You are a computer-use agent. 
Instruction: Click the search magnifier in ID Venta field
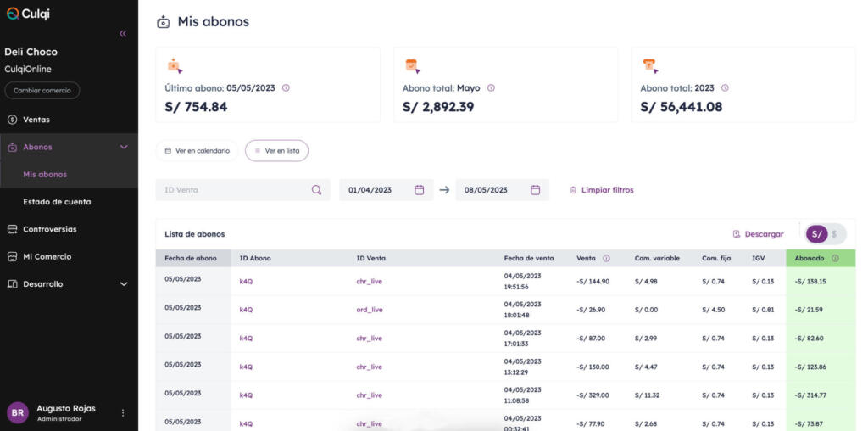pos(316,190)
